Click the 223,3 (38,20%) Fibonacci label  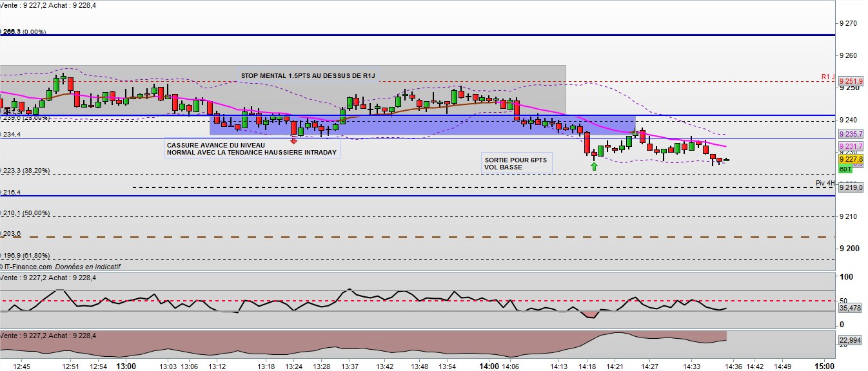point(26,171)
